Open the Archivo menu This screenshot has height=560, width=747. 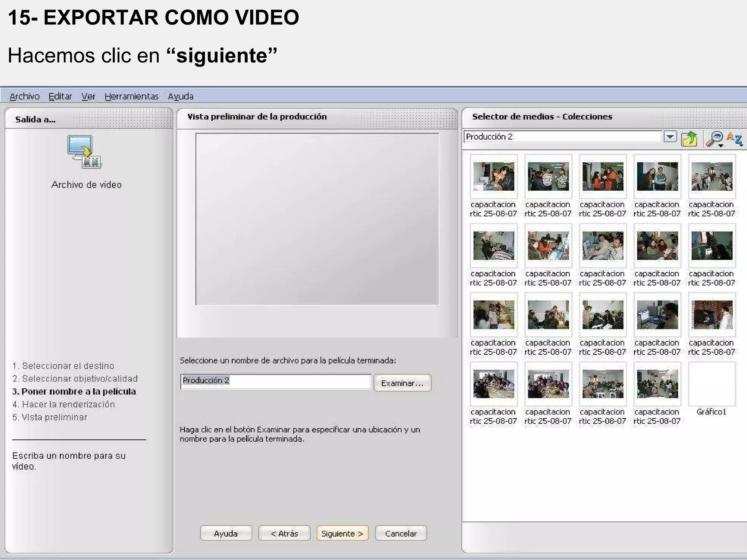pos(24,96)
